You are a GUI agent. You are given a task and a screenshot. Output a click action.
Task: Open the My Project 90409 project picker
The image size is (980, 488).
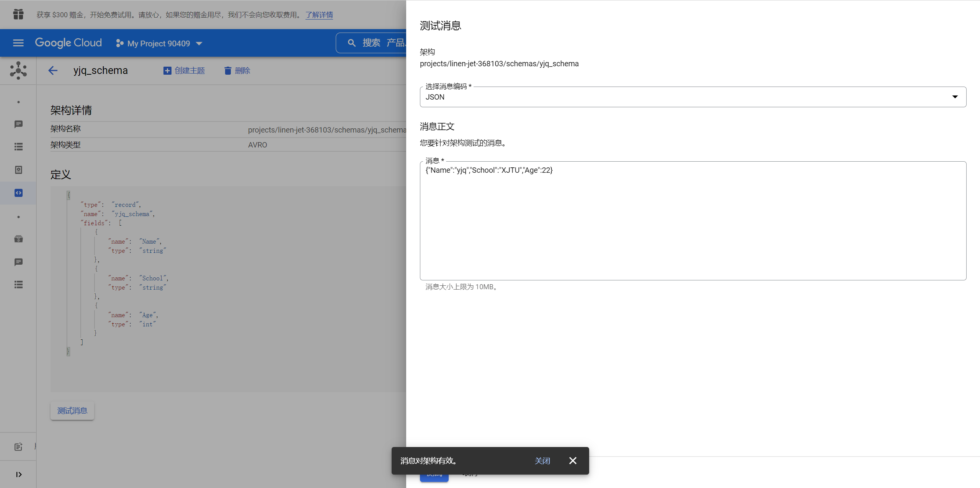[159, 43]
